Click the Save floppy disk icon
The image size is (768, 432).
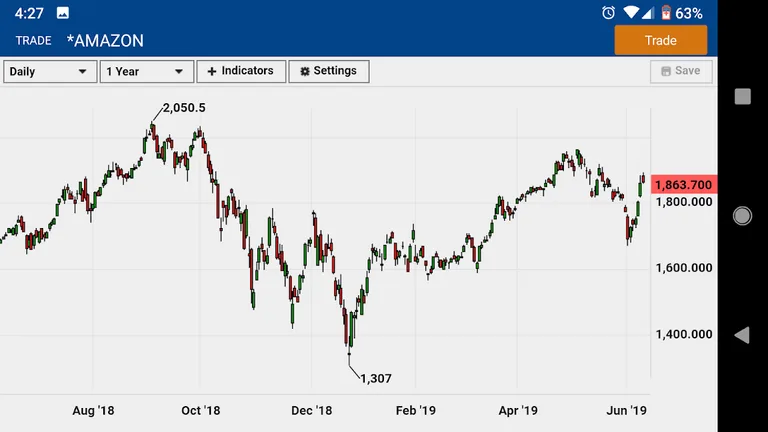coord(663,71)
